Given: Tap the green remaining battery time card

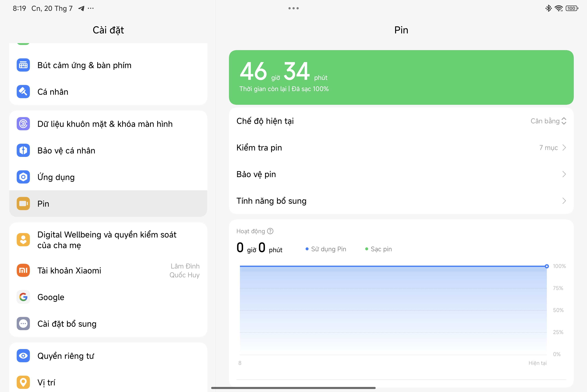Looking at the screenshot, I should pyautogui.click(x=401, y=77).
